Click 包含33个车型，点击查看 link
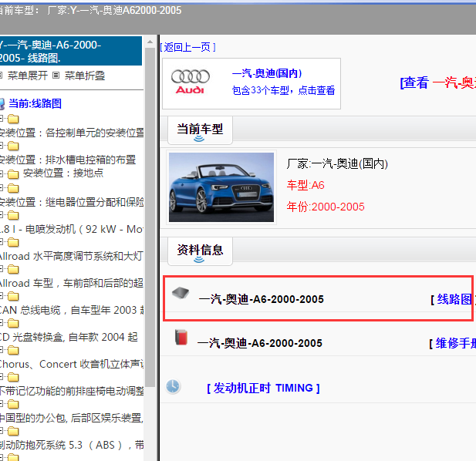The width and height of the screenshot is (476, 461). (283, 90)
